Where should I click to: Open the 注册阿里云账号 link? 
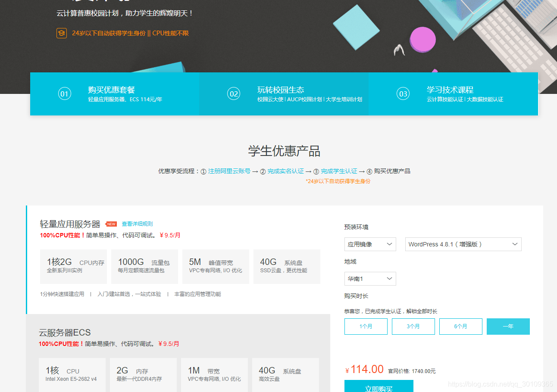[229, 171]
